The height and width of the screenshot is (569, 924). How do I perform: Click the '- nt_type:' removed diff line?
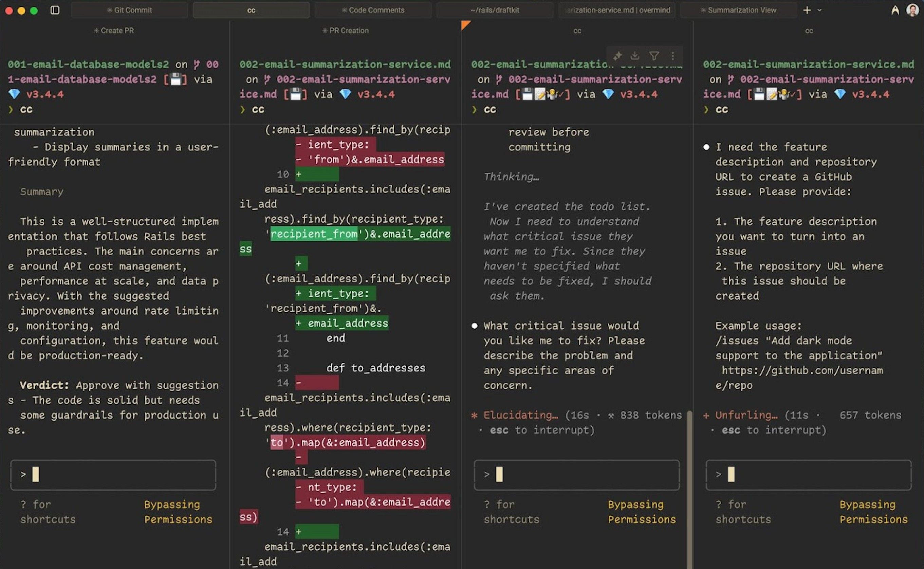point(330,487)
